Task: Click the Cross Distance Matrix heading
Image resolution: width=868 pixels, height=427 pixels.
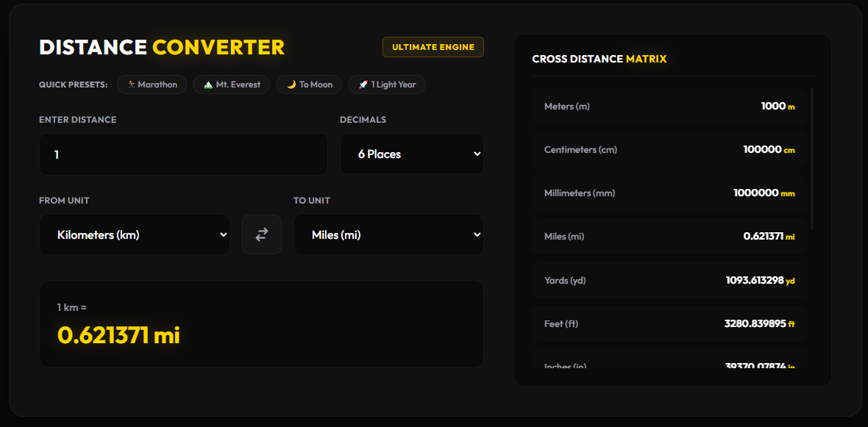Action: pos(600,59)
